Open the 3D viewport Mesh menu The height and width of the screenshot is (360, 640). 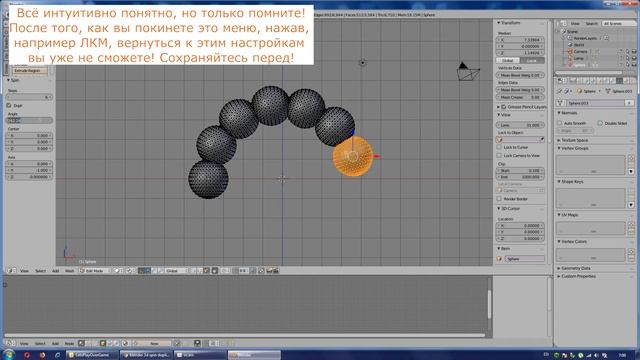(70, 271)
